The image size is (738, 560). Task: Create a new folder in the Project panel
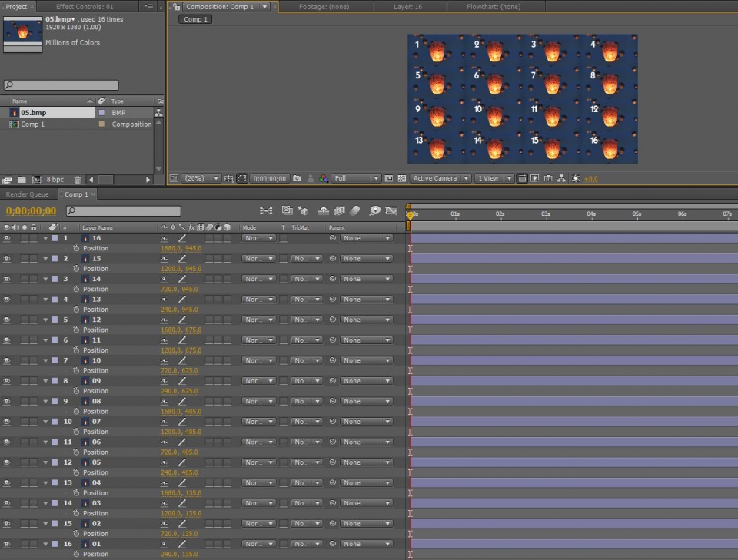click(22, 180)
